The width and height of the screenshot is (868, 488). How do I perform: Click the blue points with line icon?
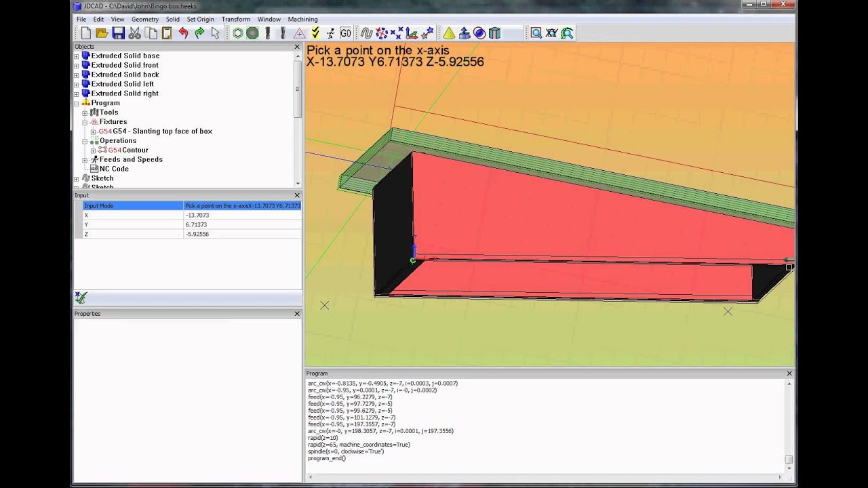click(x=397, y=33)
